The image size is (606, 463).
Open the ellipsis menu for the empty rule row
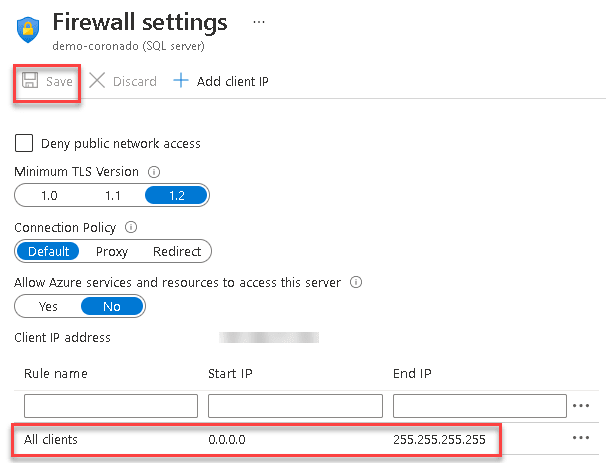pos(582,406)
